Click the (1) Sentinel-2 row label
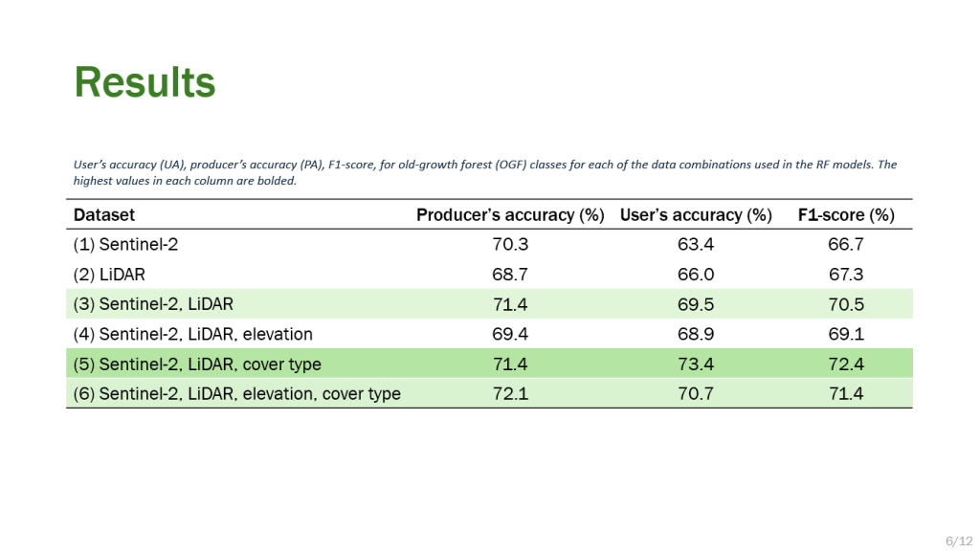 [125, 245]
